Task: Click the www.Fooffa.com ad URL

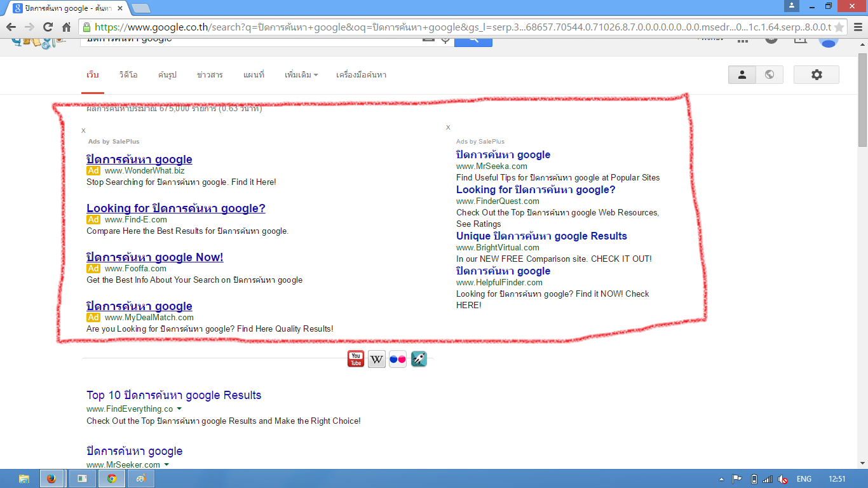Action: (135, 269)
